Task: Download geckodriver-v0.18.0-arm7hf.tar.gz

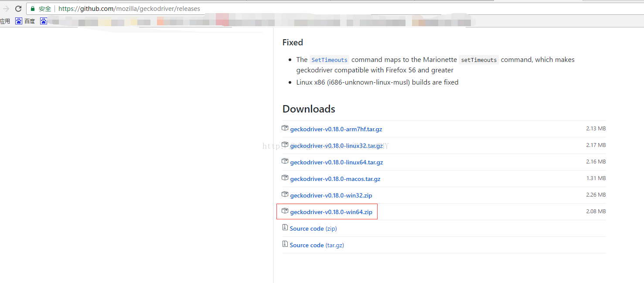Action: click(336, 129)
